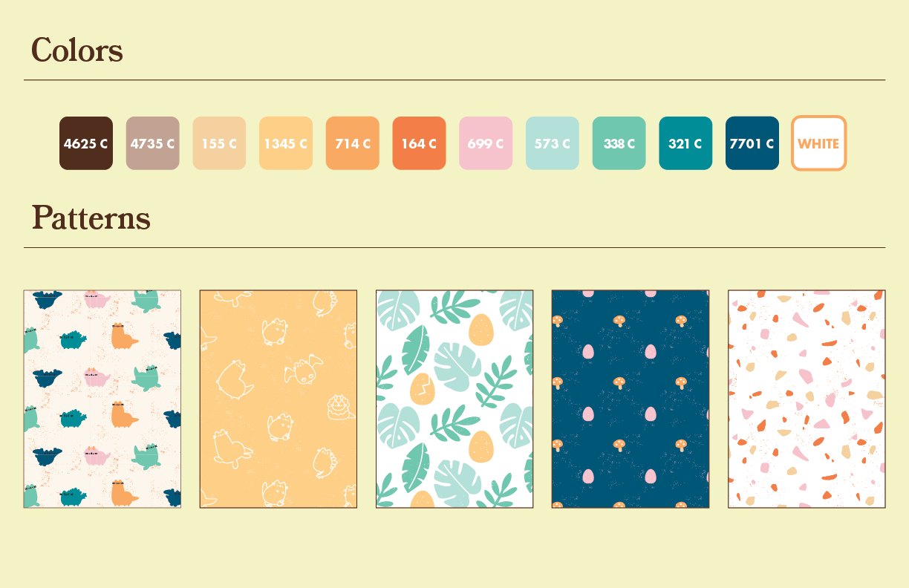This screenshot has height=588, width=909.
Task: Pick the taupe 4735 C color swatch
Action: pyautogui.click(x=153, y=143)
